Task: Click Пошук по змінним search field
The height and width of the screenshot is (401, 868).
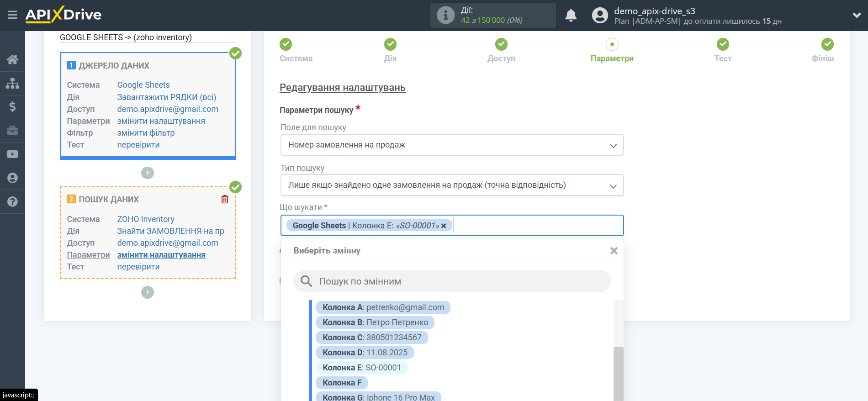Action: point(452,281)
